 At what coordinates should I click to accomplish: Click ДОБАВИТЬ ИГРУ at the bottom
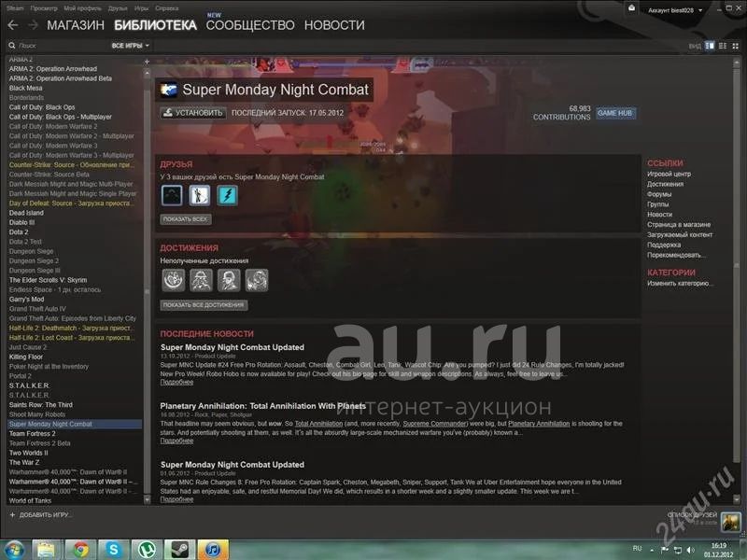tap(40, 515)
